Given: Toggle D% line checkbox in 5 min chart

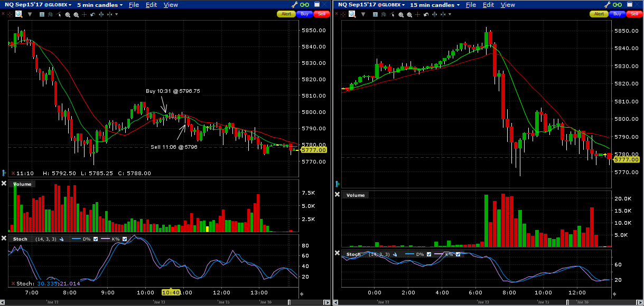Looking at the screenshot, I should click(96, 239).
